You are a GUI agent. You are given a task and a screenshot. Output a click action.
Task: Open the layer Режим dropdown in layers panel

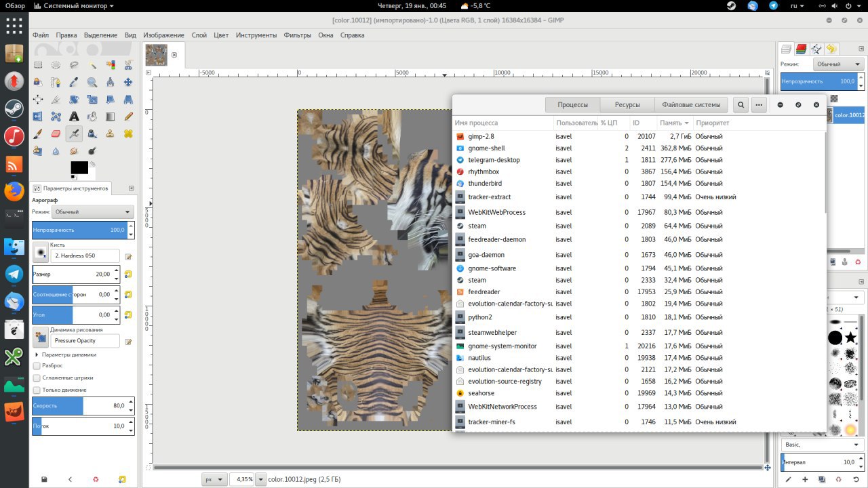(x=838, y=64)
